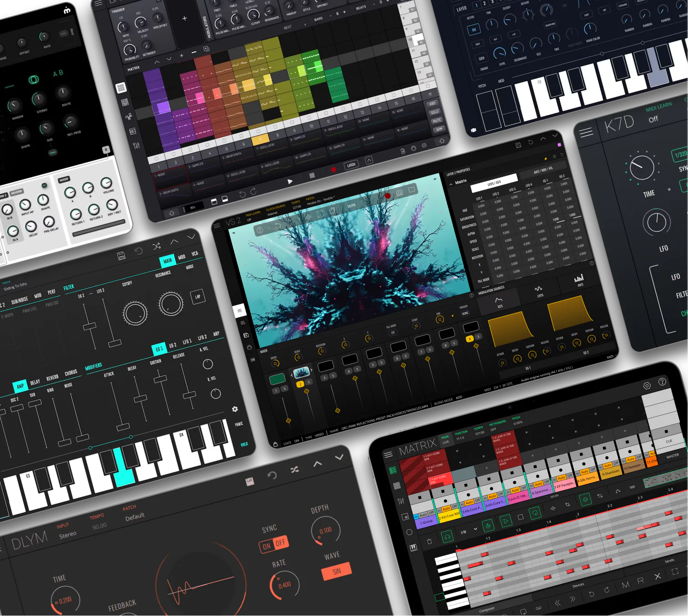Select the AMP tab in the cyan synth
This screenshot has width=688, height=616.
(20, 386)
